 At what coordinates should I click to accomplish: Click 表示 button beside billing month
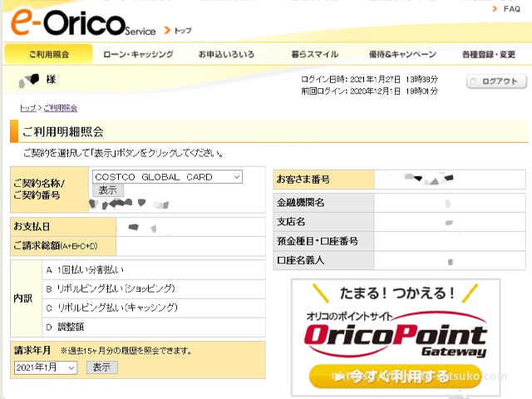pos(101,367)
